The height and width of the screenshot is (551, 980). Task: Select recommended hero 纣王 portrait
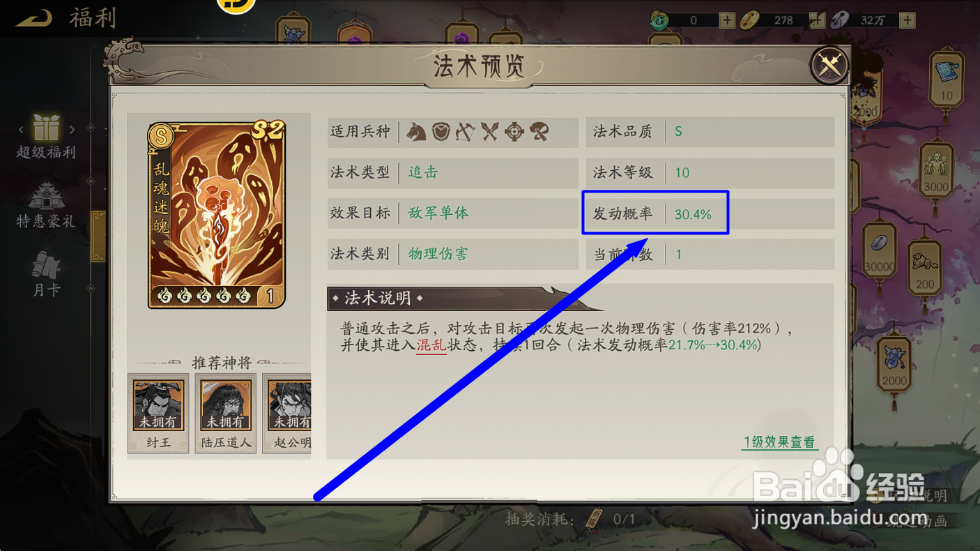158,414
